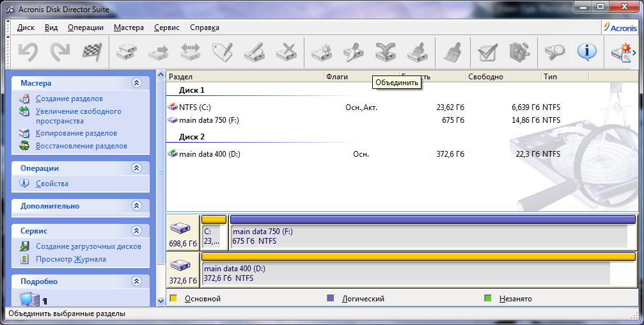Image resolution: width=644 pixels, height=325 pixels.
Task: Click the explore partition magnifier icon
Action: [555, 52]
